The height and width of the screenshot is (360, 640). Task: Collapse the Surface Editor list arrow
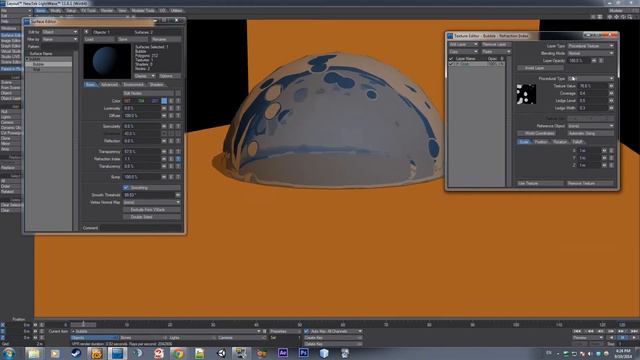pos(86,32)
